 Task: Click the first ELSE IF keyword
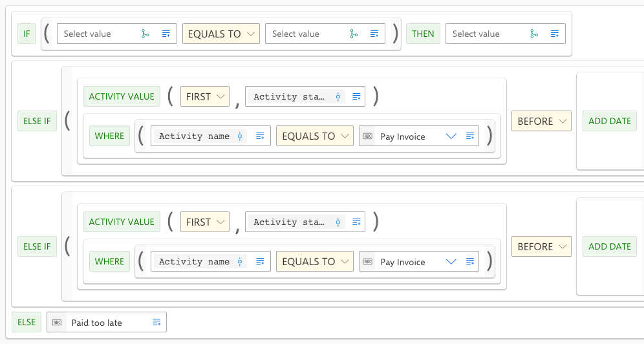click(37, 121)
